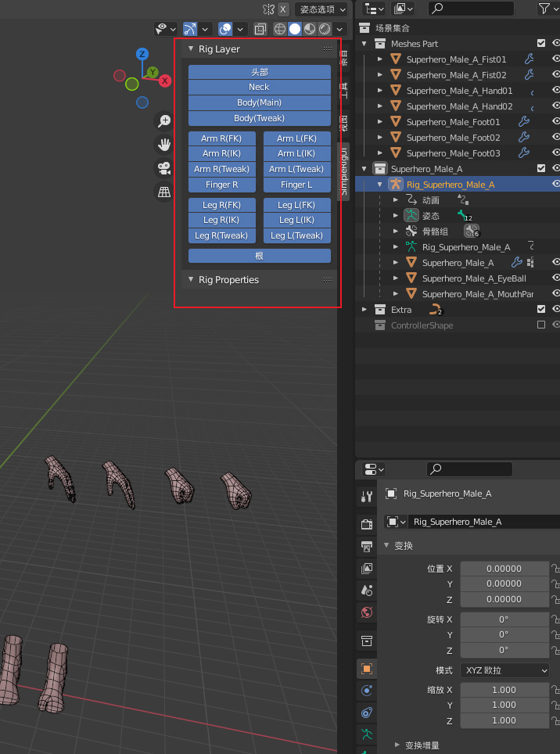The image size is (560, 754).
Task: Open the outliner display mode dropdown
Action: pos(403,8)
